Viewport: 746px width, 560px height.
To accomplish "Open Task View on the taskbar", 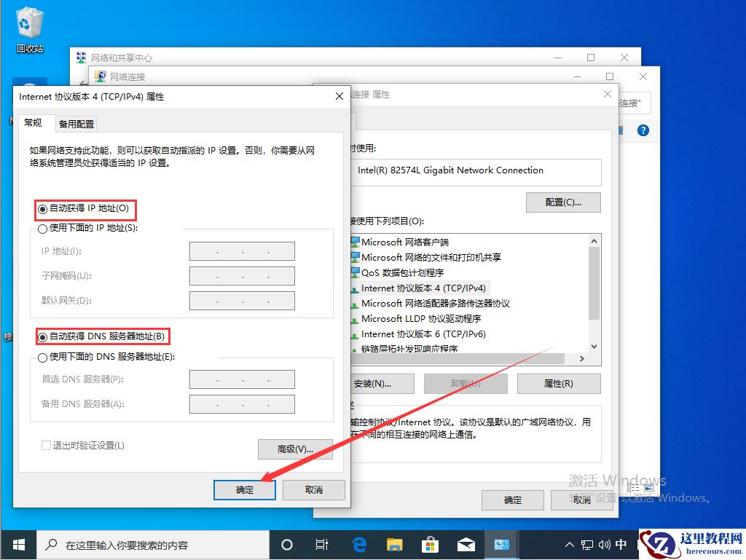I will (322, 544).
